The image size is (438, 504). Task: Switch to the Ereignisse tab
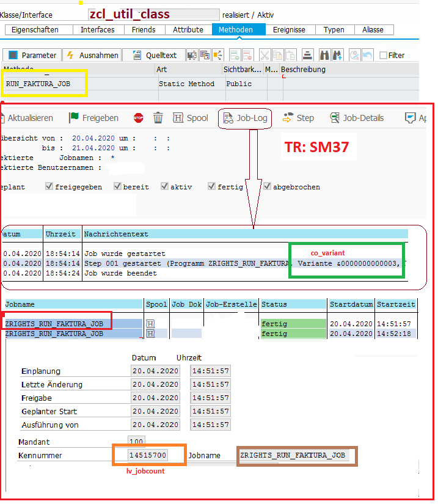tap(289, 29)
